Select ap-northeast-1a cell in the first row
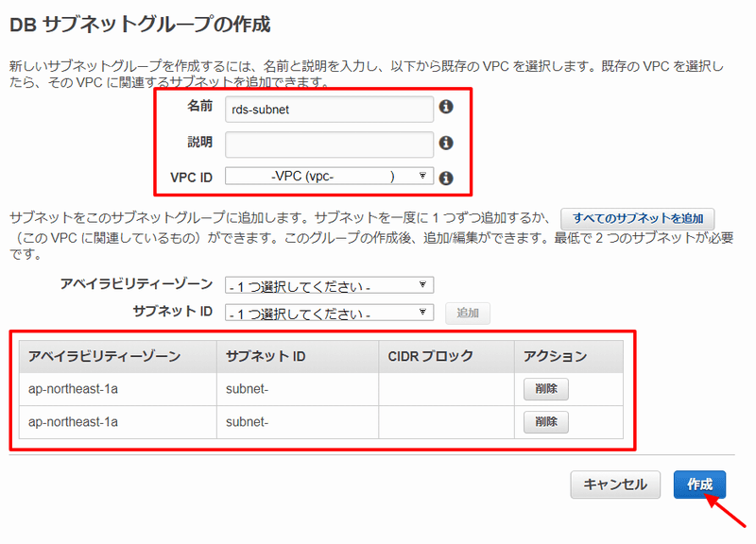The image size is (756, 544). (74, 388)
